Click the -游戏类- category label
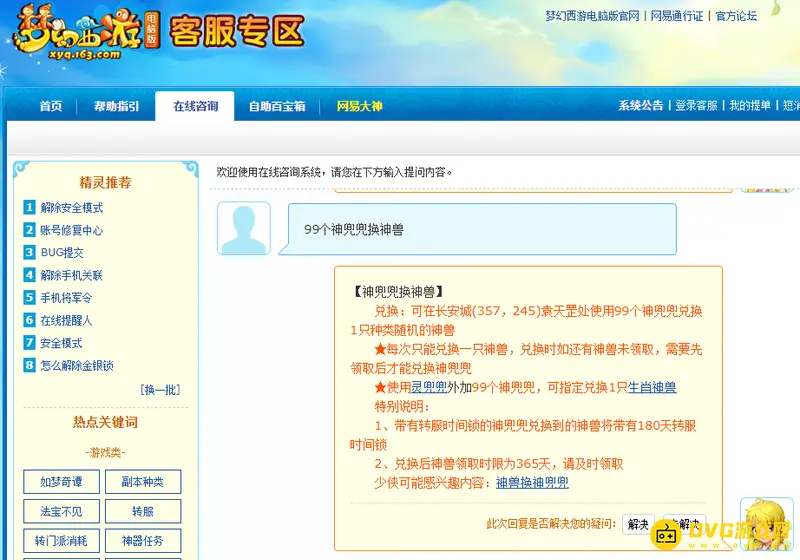This screenshot has width=800, height=560. 106,452
